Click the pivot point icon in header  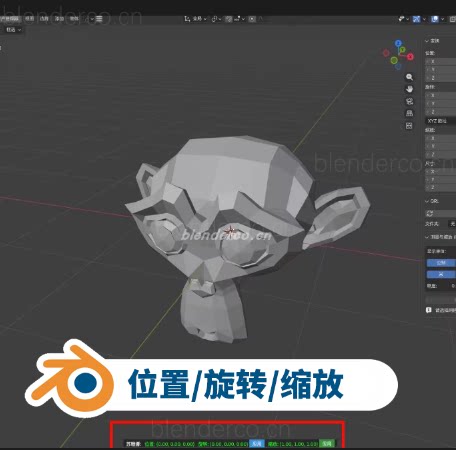coord(215,19)
